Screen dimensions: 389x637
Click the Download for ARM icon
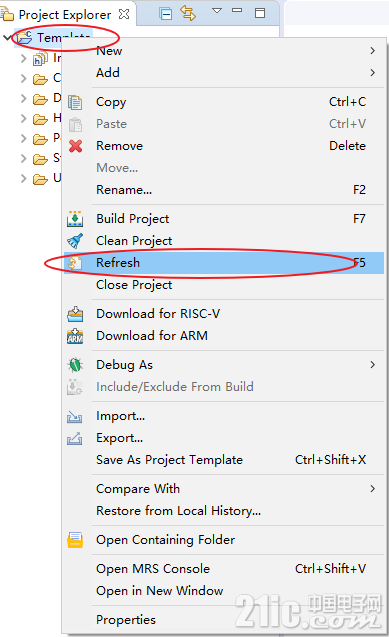tap(75, 336)
